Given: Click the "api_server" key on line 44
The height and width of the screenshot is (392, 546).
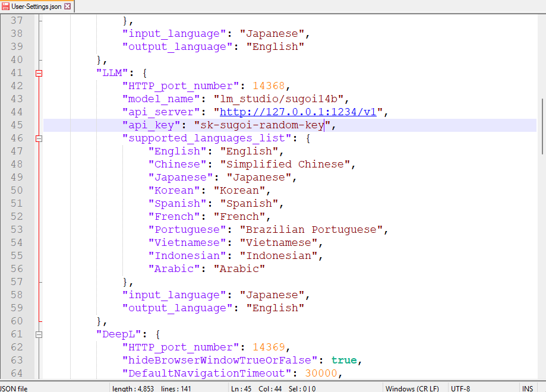Looking at the screenshot, I should (x=161, y=112).
